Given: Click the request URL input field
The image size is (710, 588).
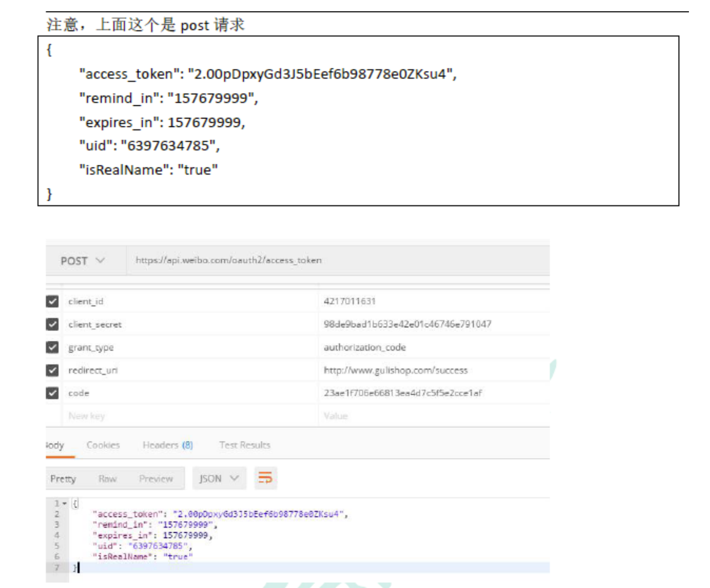Looking at the screenshot, I should coord(337,260).
